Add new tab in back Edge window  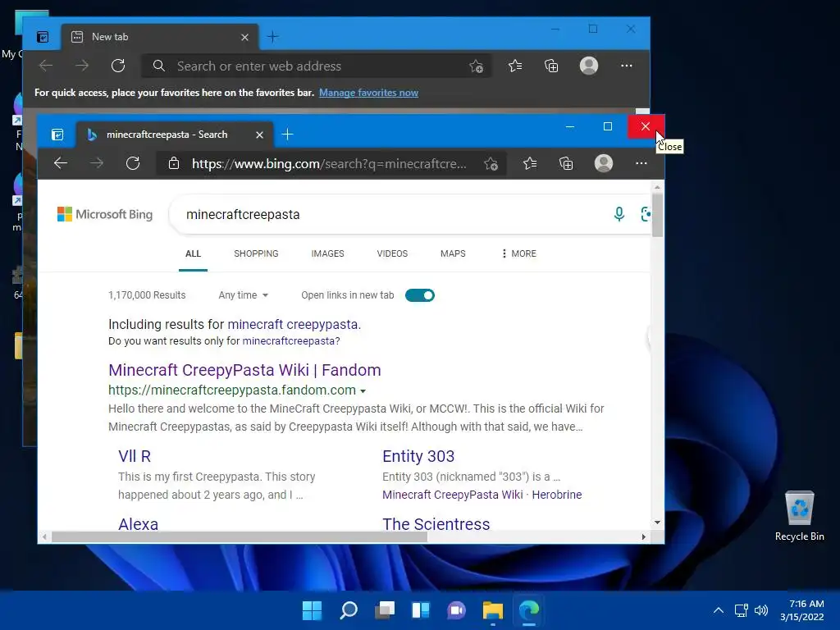coord(272,37)
